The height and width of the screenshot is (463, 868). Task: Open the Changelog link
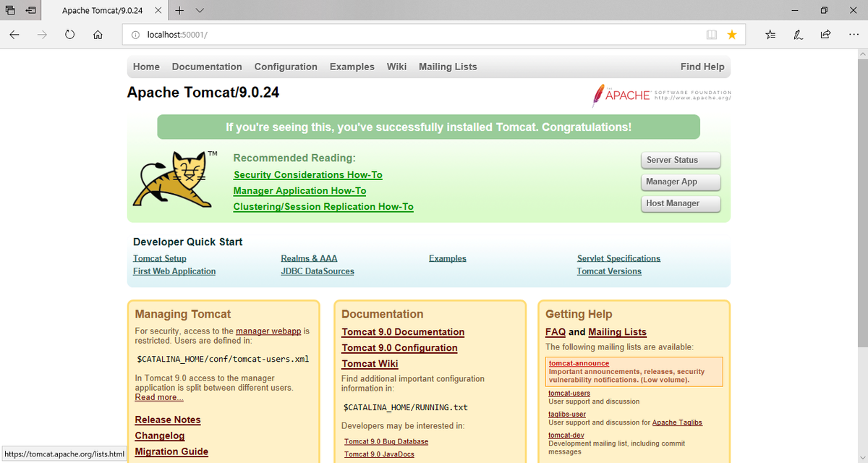(160, 436)
